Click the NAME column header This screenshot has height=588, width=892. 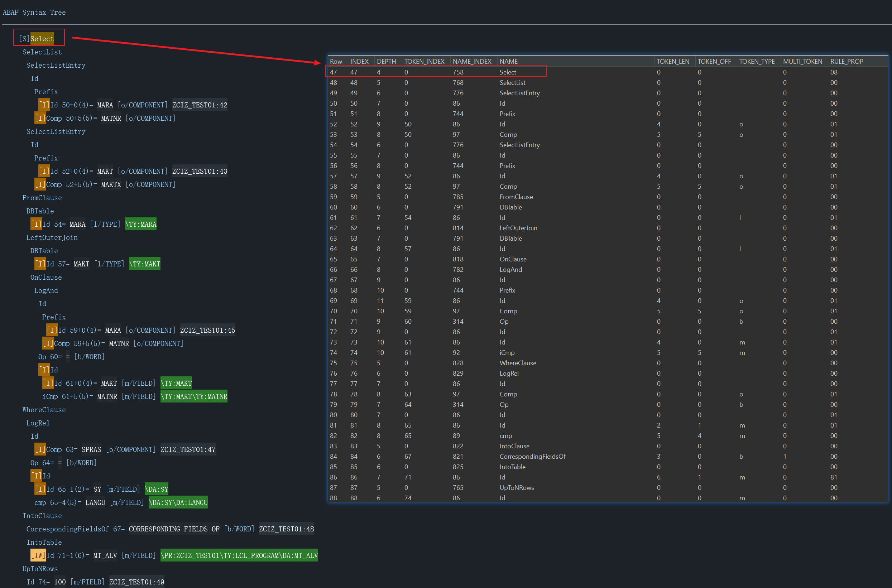(508, 61)
